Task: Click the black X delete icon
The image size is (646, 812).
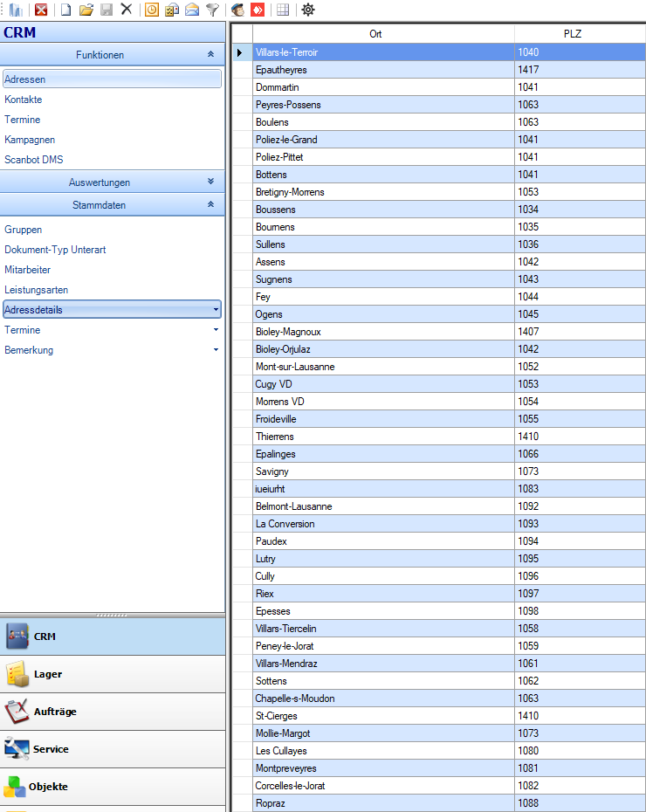Action: (127, 10)
